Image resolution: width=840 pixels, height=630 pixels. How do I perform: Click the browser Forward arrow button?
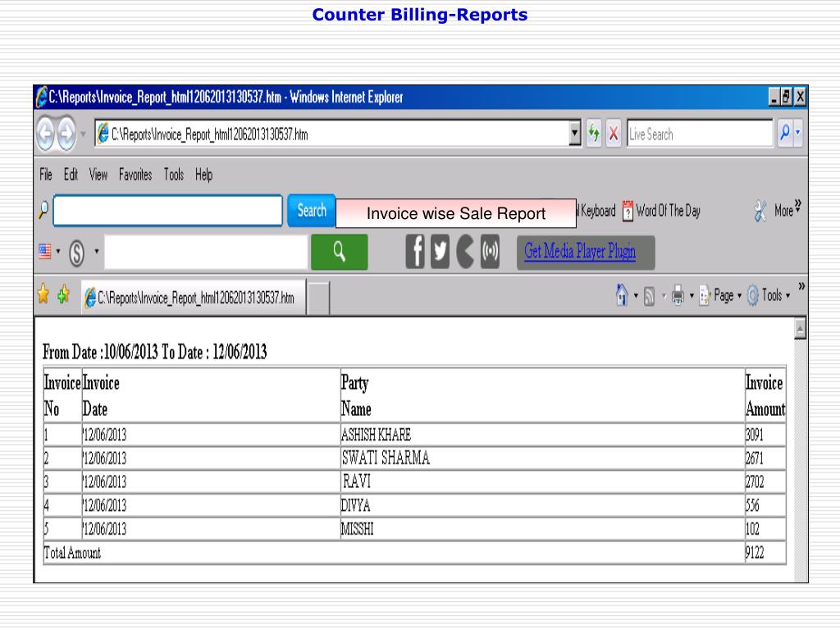tap(66, 133)
